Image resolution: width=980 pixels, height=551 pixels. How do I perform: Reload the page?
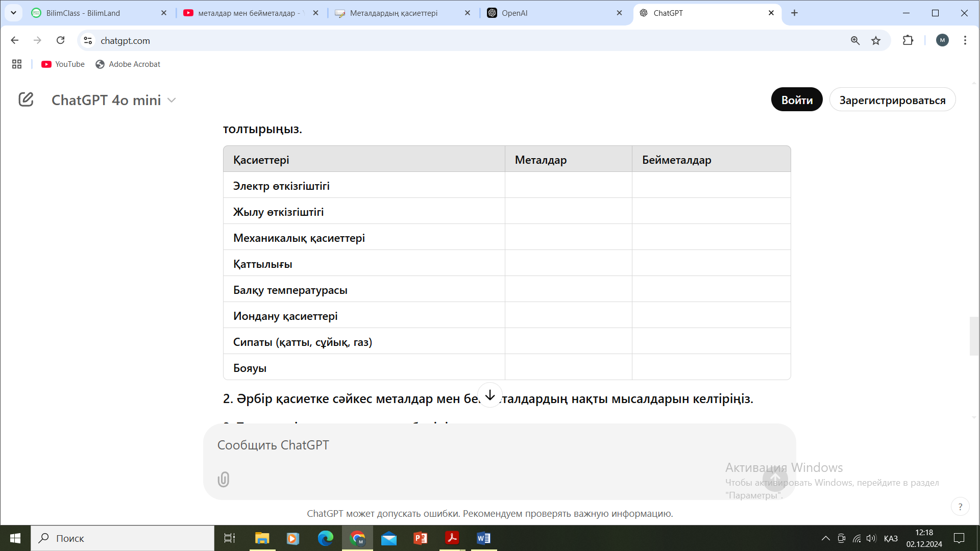(x=60, y=40)
